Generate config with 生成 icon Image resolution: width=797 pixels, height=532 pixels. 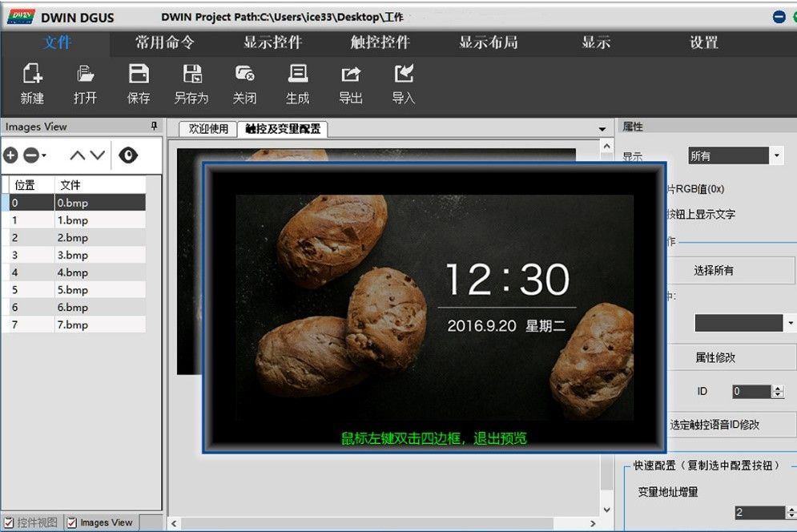tap(298, 74)
